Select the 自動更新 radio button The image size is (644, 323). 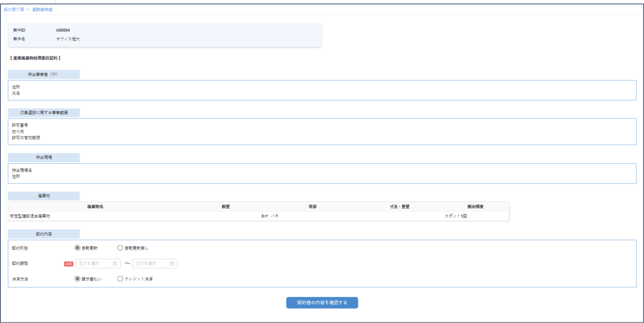tap(77, 248)
